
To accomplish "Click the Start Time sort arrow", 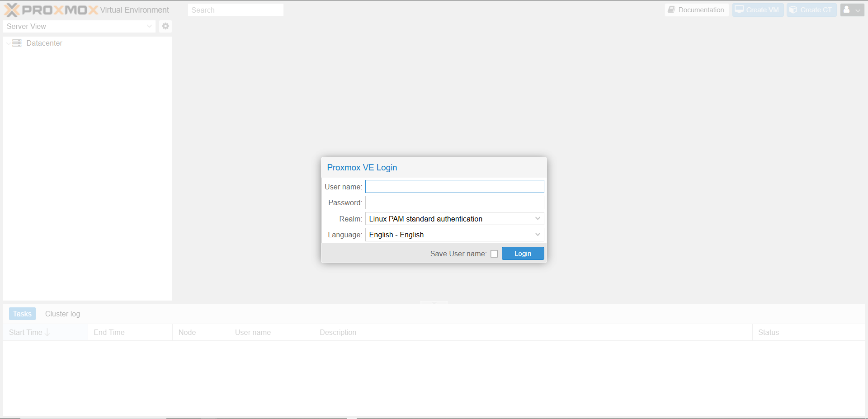I will pos(47,332).
